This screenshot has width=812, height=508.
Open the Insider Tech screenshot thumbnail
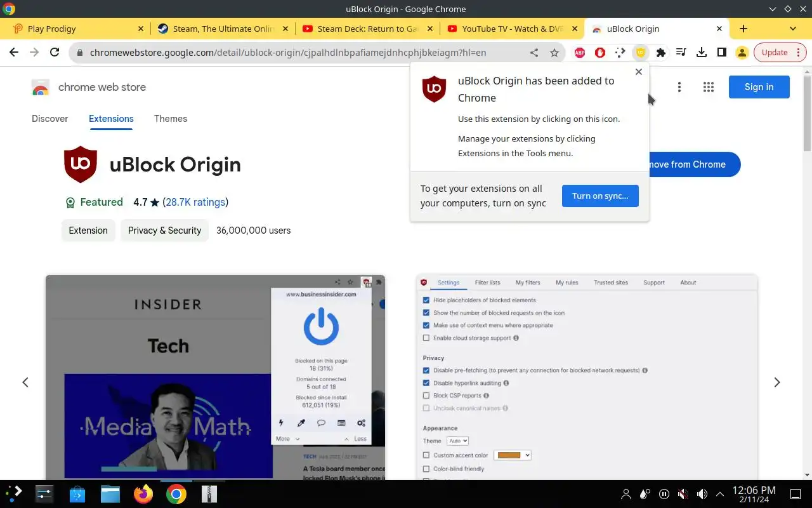pos(215,377)
